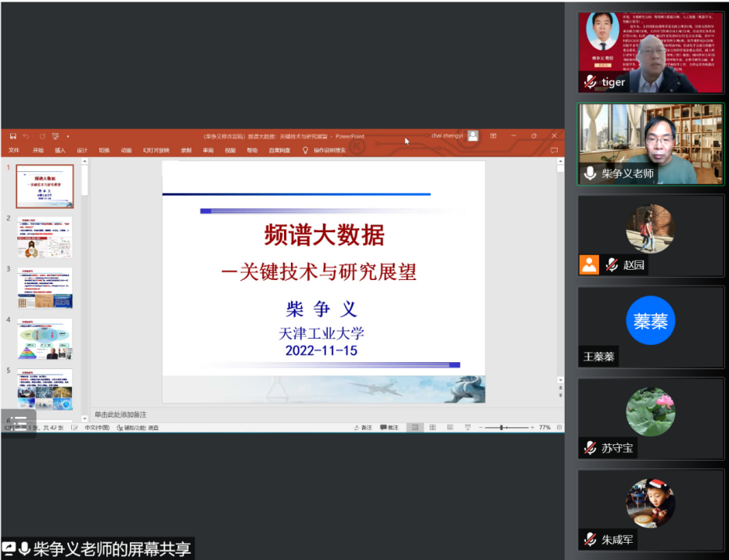Click the zoom in plus button
The height and width of the screenshot is (560, 729).
(x=532, y=428)
